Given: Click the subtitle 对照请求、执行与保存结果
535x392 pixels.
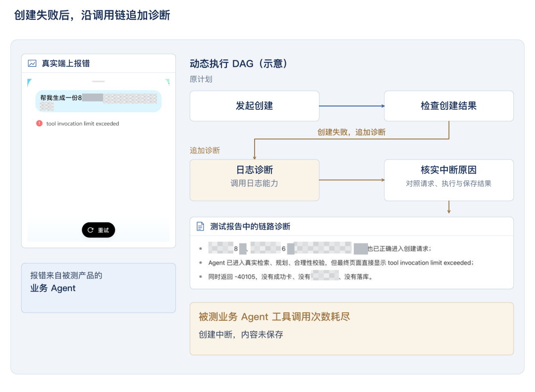Looking at the screenshot, I should click(449, 184).
